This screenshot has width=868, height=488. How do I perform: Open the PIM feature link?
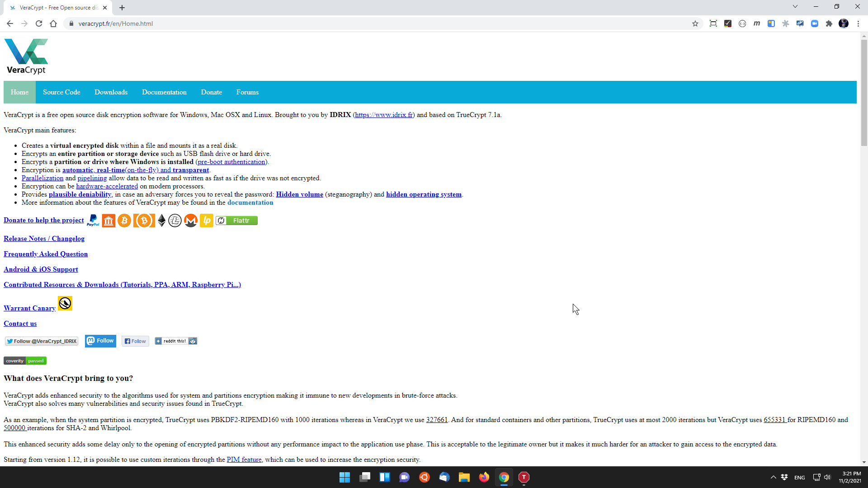click(244, 460)
